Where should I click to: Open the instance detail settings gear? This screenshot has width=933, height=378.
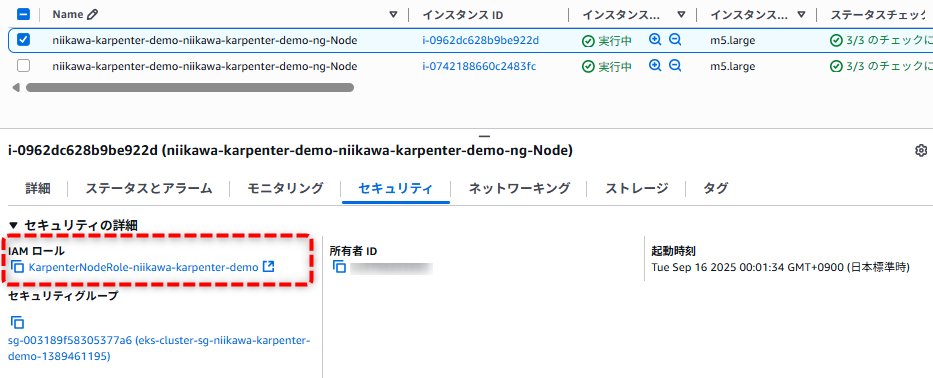click(921, 151)
